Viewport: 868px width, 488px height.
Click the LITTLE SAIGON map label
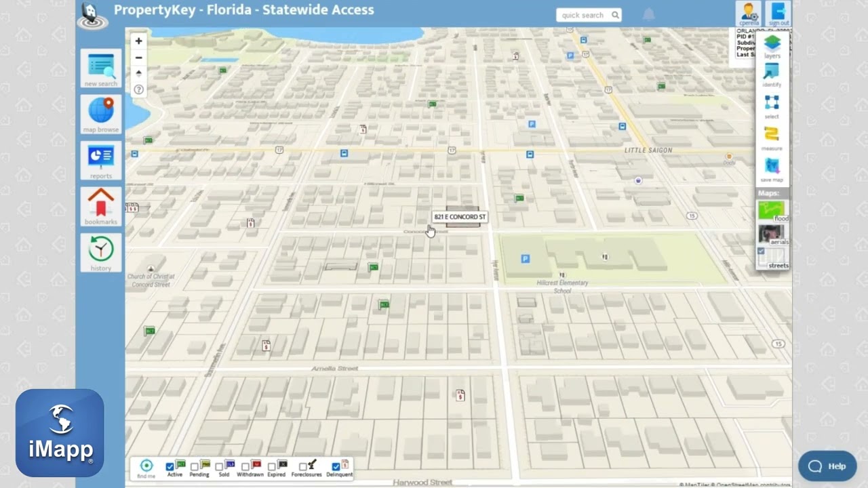tap(648, 150)
